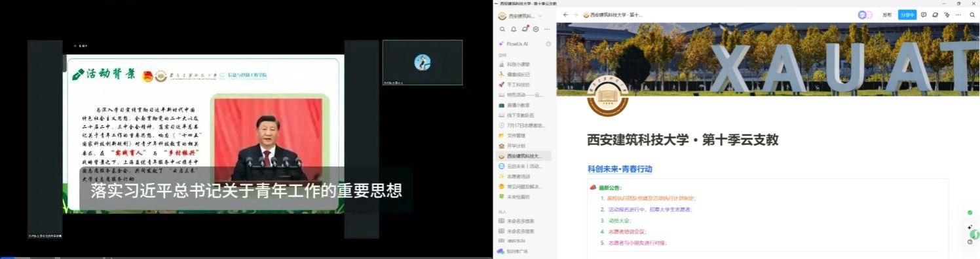Open the sidebar search magnifier icon
This screenshot has width=980, height=259.
point(502,30)
